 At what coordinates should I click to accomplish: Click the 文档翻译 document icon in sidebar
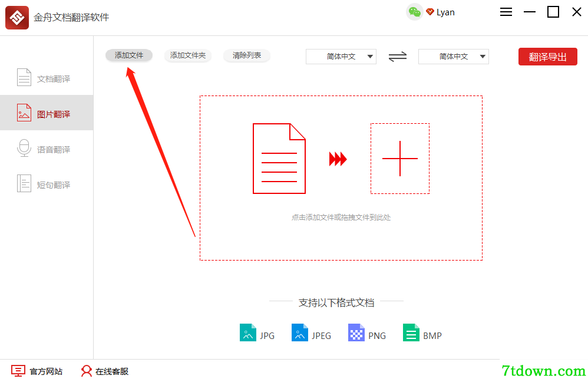coord(24,77)
